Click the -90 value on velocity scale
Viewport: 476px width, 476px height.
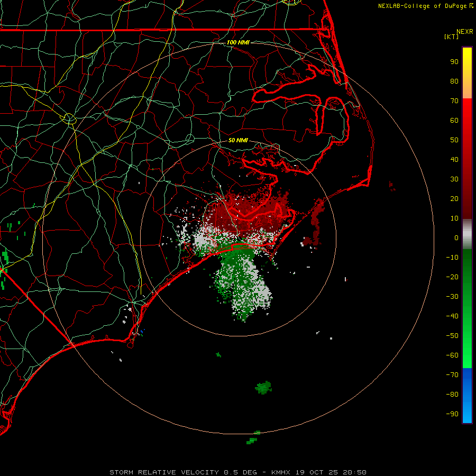(x=452, y=414)
